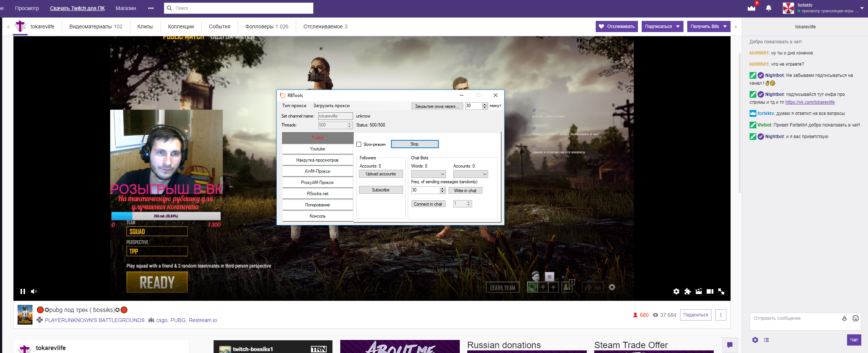This screenshot has width=868, height=353.
Task: Select Youtube tab in RBTools
Action: click(x=317, y=149)
